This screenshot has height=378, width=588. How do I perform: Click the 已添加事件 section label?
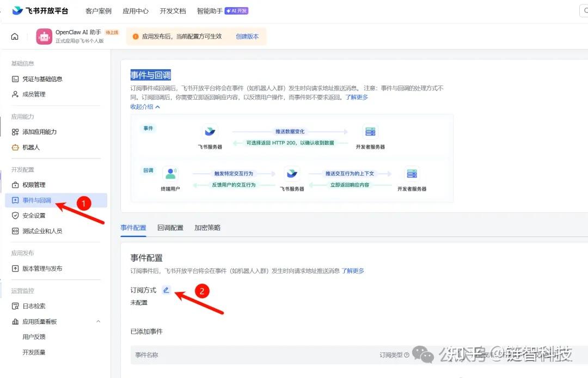point(146,332)
